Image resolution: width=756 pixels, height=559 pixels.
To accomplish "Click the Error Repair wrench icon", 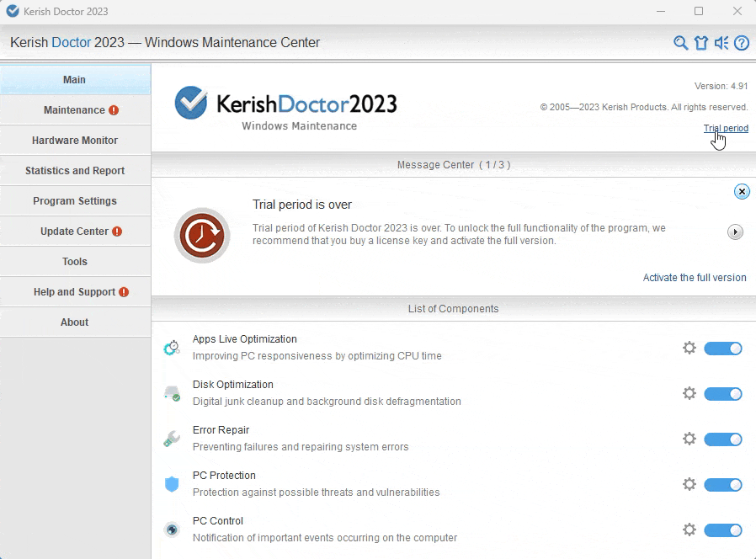I will 172,439.
